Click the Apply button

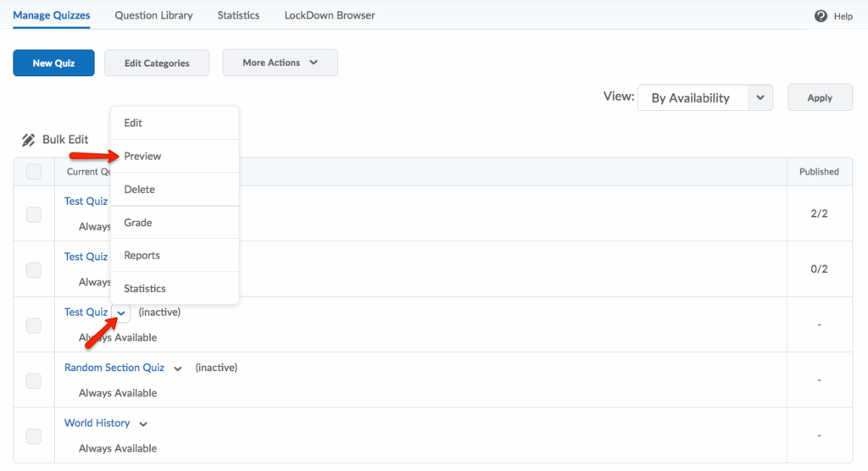tap(819, 97)
